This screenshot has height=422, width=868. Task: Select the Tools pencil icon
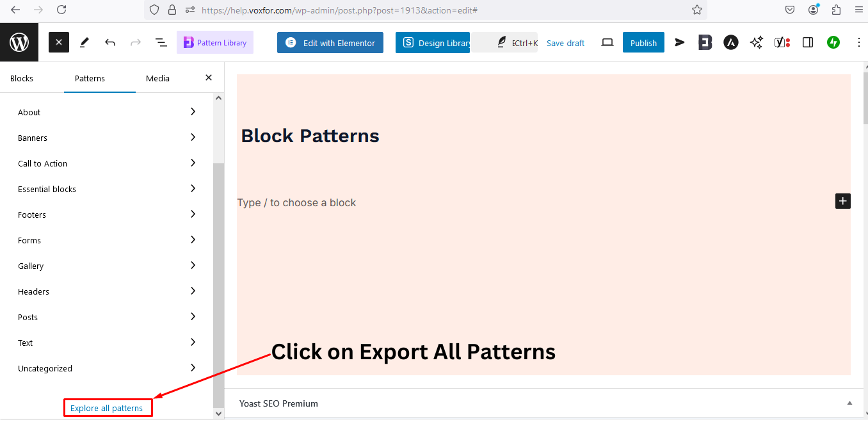click(x=84, y=42)
